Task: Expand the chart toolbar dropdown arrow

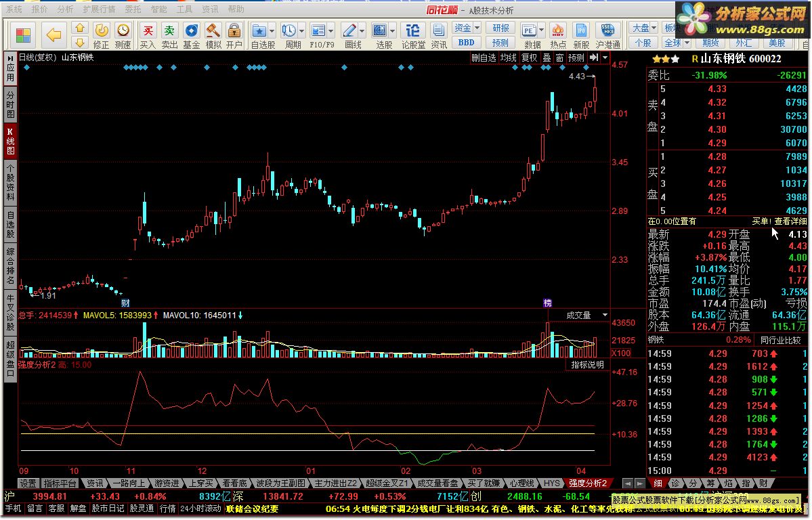Action: [605, 58]
